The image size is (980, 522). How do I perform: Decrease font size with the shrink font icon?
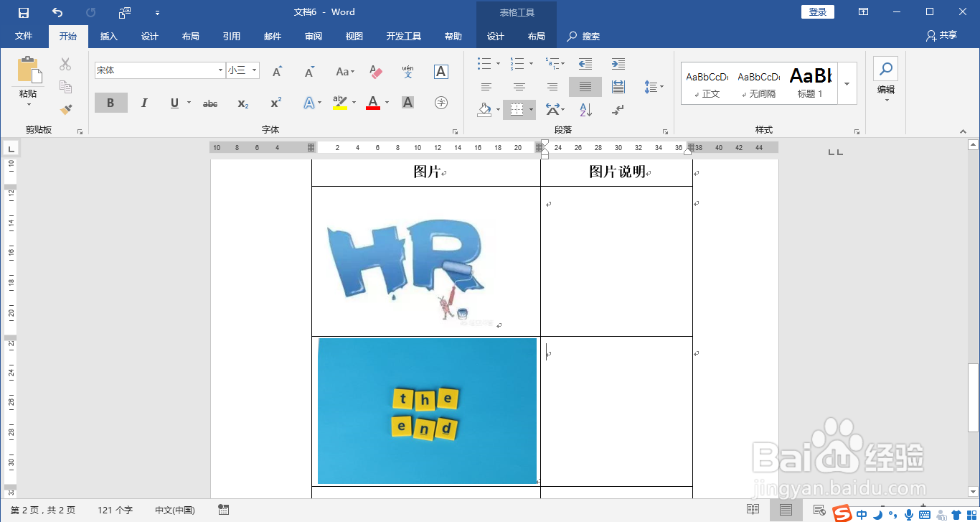pyautogui.click(x=309, y=71)
